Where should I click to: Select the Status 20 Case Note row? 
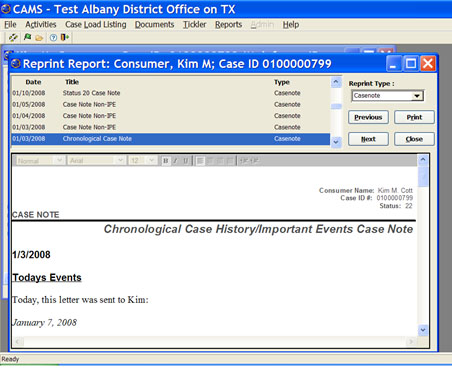tap(171, 93)
